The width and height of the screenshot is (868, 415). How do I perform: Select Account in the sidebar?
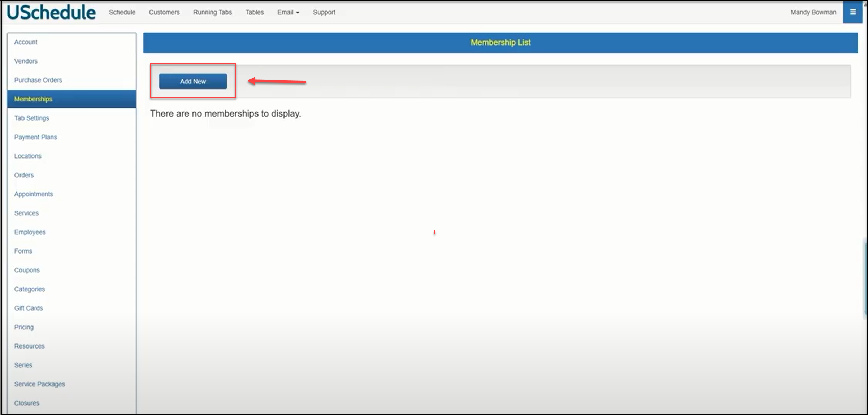(x=26, y=42)
